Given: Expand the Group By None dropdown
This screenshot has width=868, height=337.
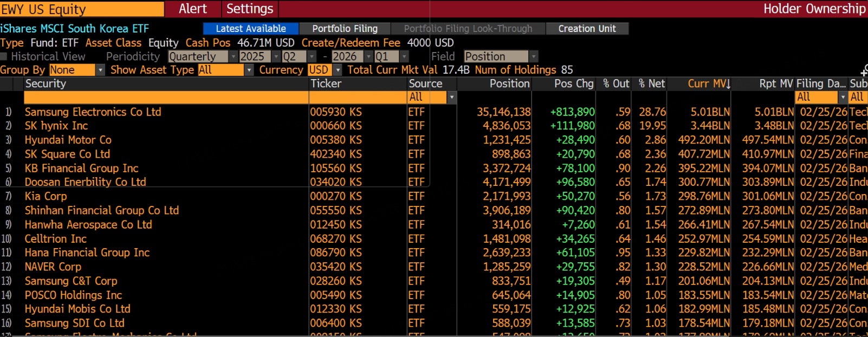Looking at the screenshot, I should tap(100, 70).
